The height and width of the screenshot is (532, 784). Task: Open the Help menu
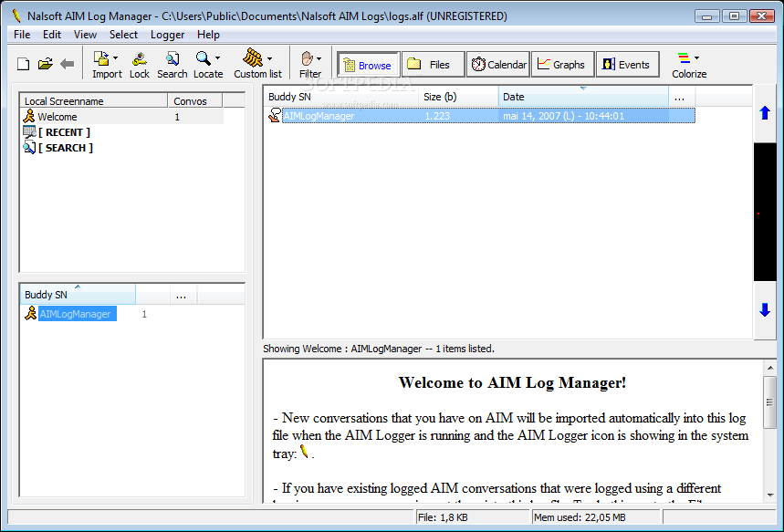click(208, 35)
